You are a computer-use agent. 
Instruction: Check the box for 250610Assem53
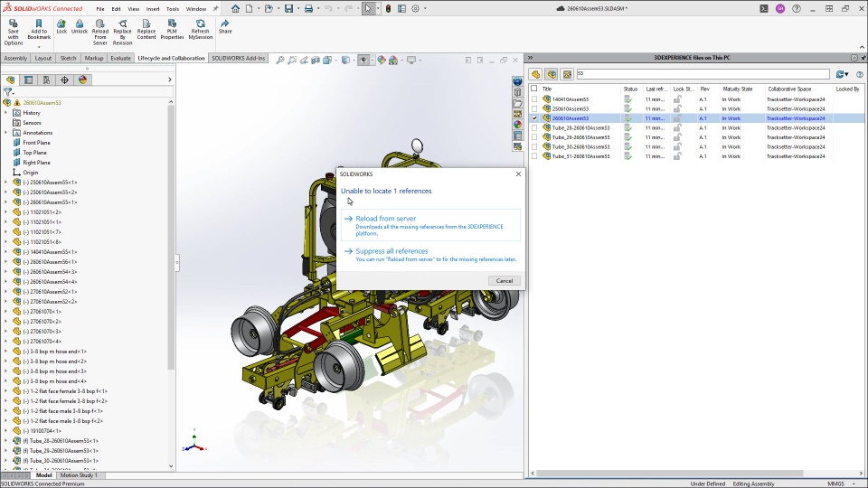(x=534, y=109)
